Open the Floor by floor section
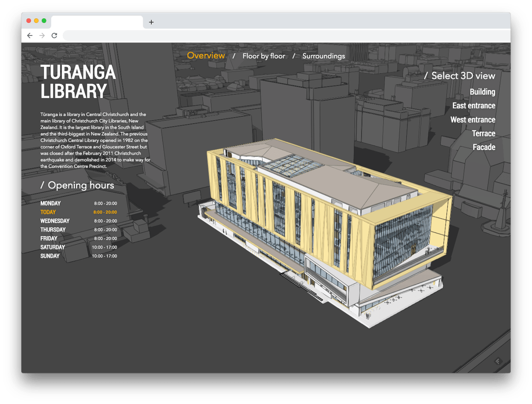 [264, 56]
